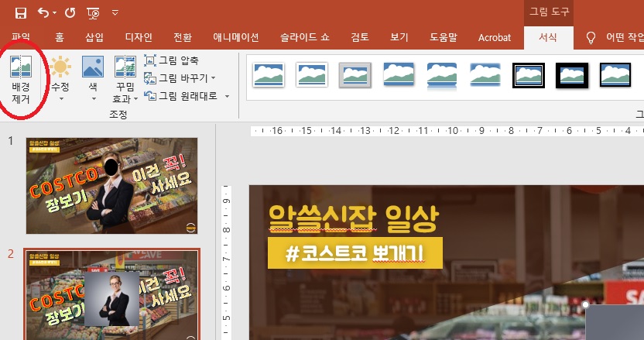Viewport: 644px width, 340px height.
Task: Click 그림 바꾸기 to change picture
Action: [x=176, y=78]
